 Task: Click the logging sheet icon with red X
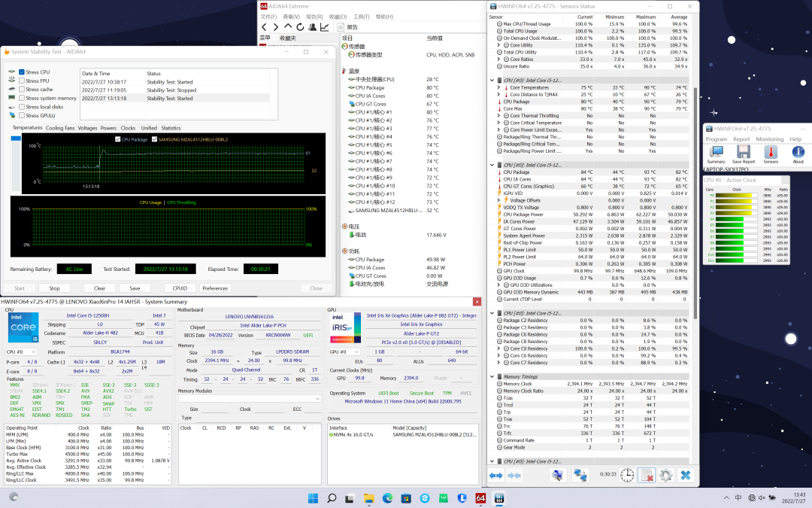646,475
